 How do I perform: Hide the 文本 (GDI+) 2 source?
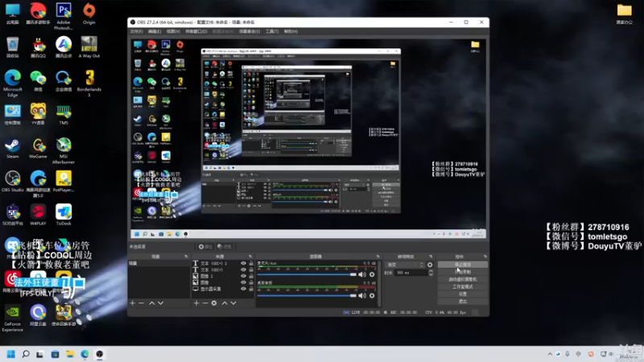coord(243,264)
